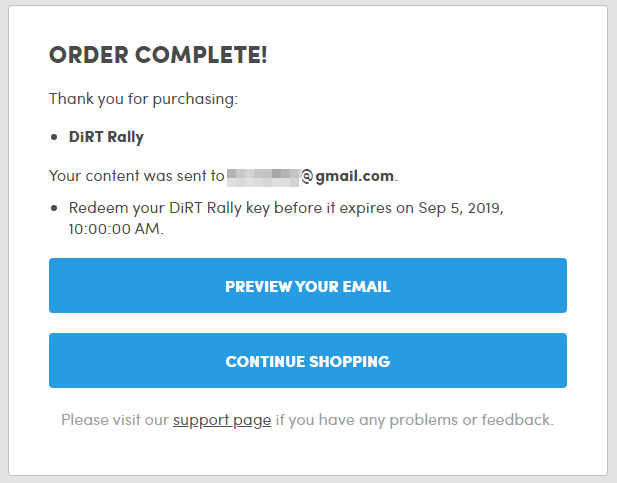Click the Order Complete heading

click(157, 55)
